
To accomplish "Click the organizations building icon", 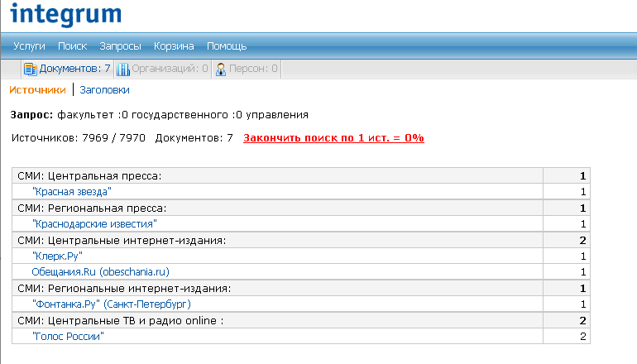I will click(122, 69).
